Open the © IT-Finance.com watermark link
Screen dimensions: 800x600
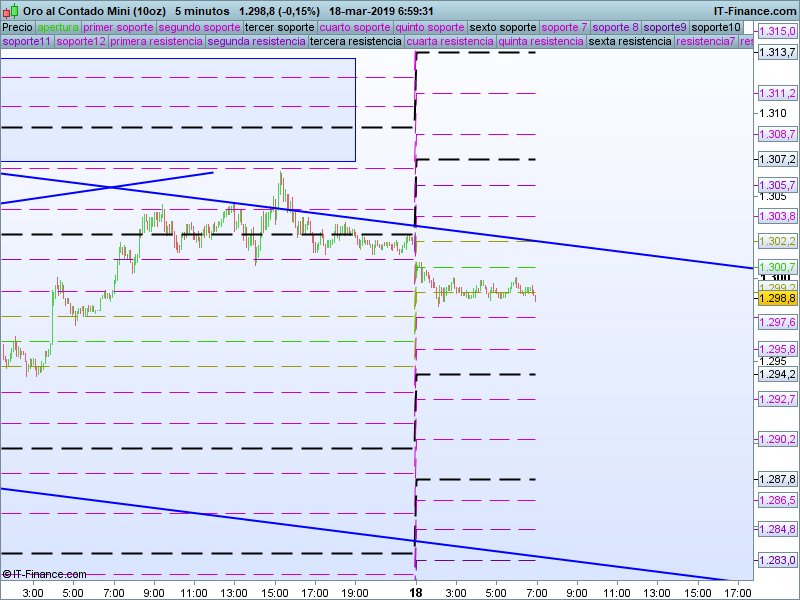pyautogui.click(x=44, y=574)
